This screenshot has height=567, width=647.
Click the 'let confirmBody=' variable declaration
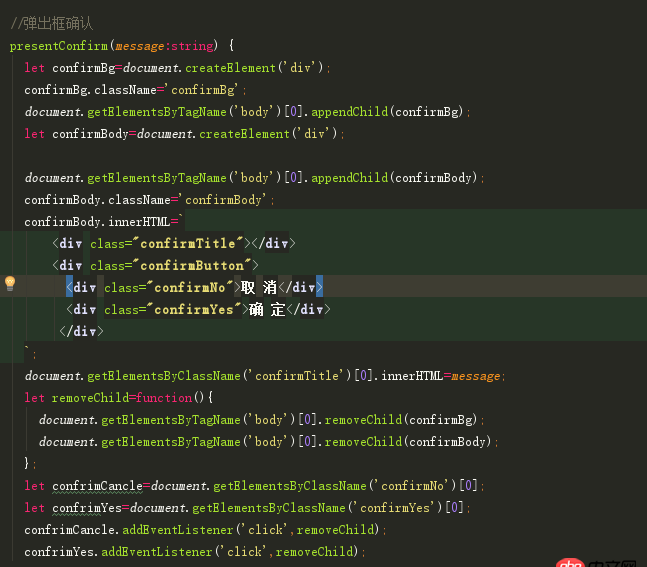point(80,134)
